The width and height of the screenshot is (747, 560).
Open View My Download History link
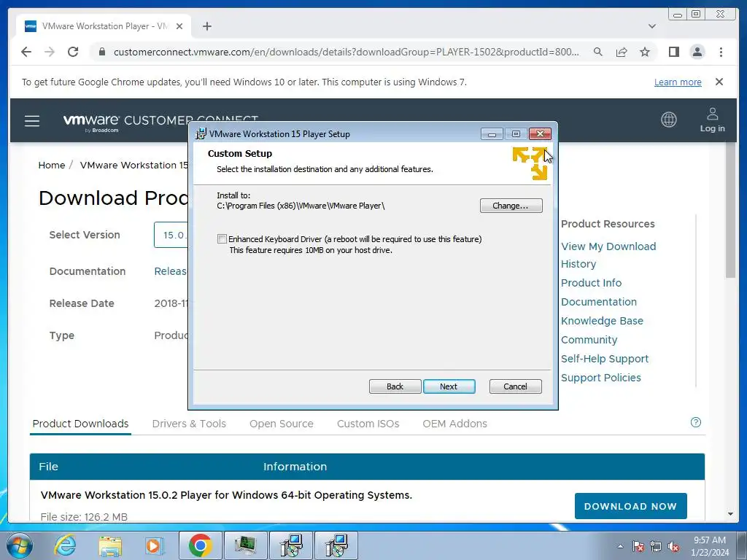[608, 255]
